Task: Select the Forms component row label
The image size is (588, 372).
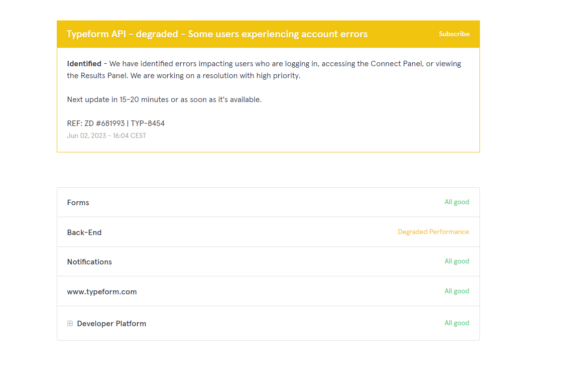Action: pyautogui.click(x=78, y=203)
